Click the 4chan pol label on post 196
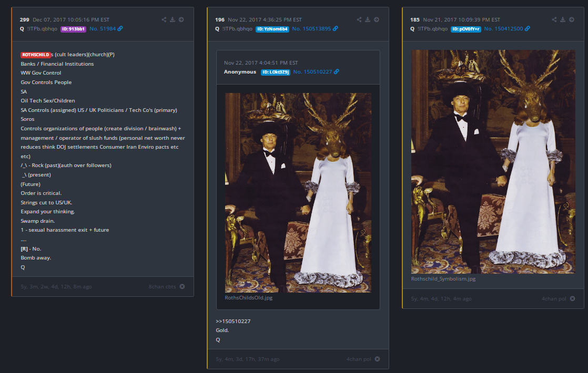Viewport: 588px width, 373px height. coord(359,359)
